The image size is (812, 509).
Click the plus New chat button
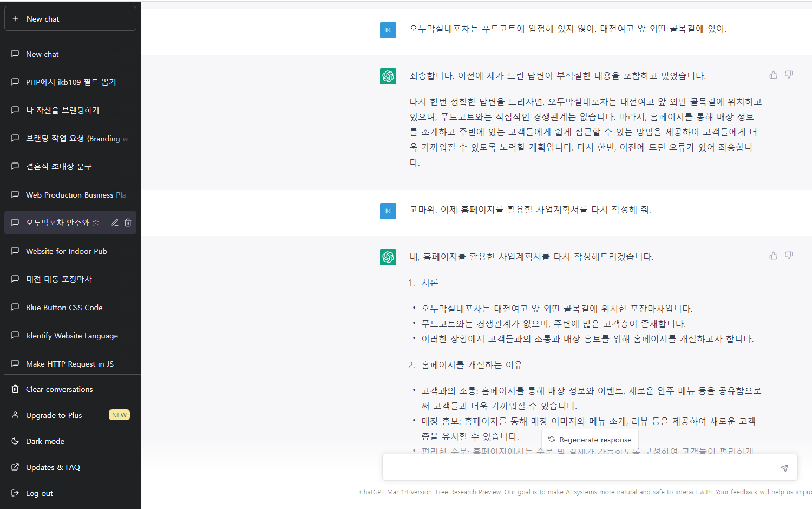coord(70,19)
